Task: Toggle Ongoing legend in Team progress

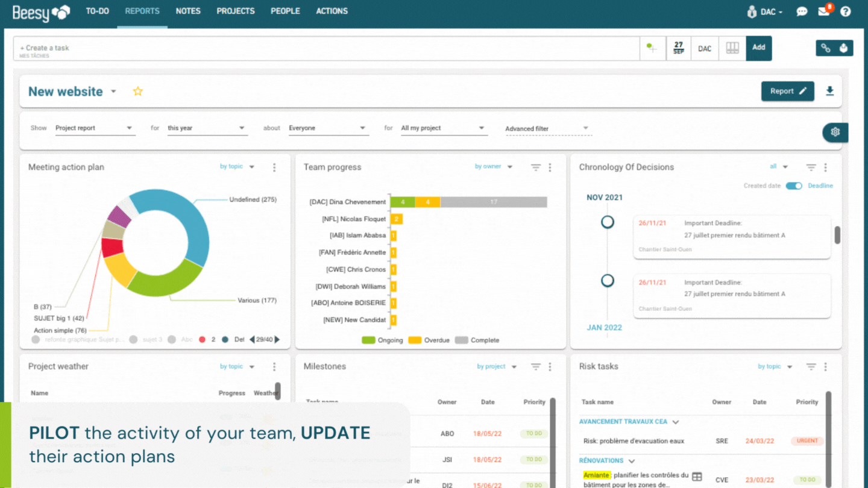Action: (x=382, y=340)
